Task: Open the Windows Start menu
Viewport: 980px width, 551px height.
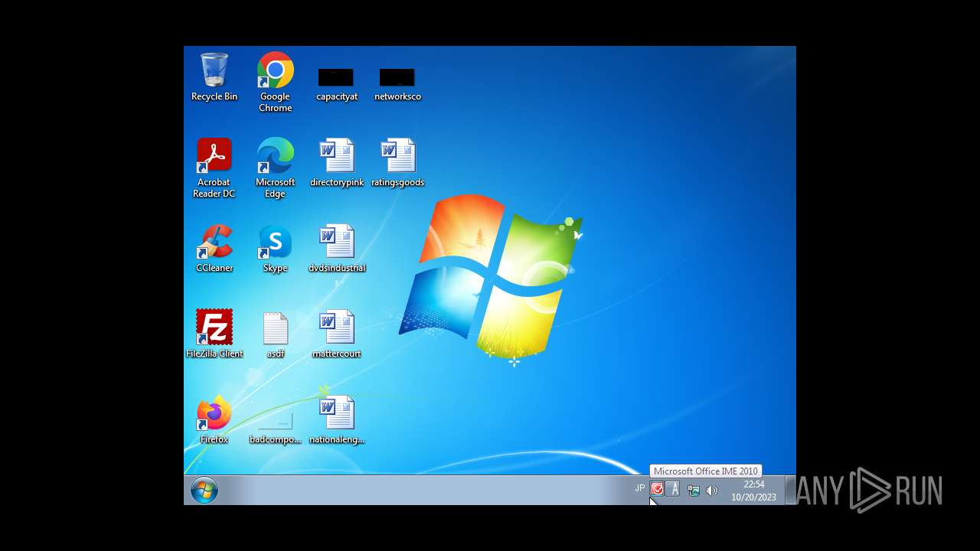Action: coord(204,490)
